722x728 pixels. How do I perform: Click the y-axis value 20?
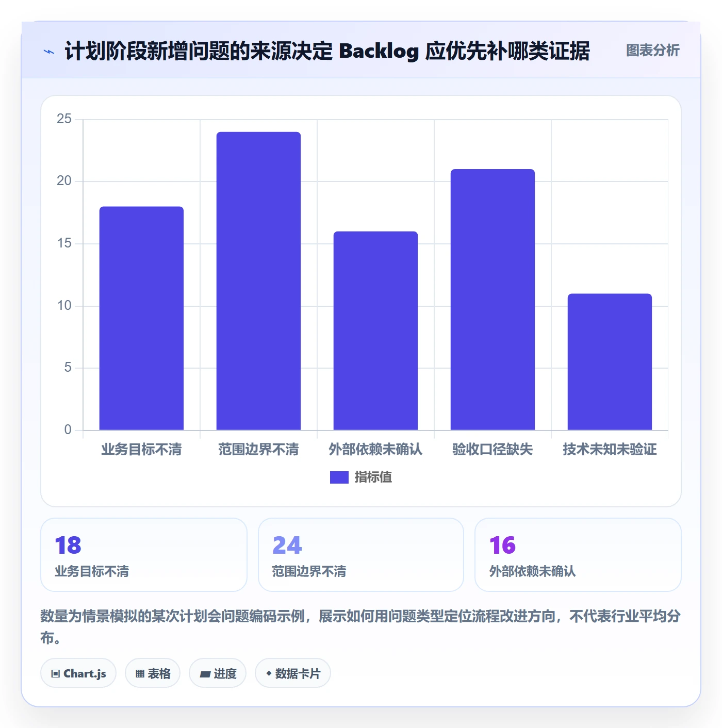64,181
